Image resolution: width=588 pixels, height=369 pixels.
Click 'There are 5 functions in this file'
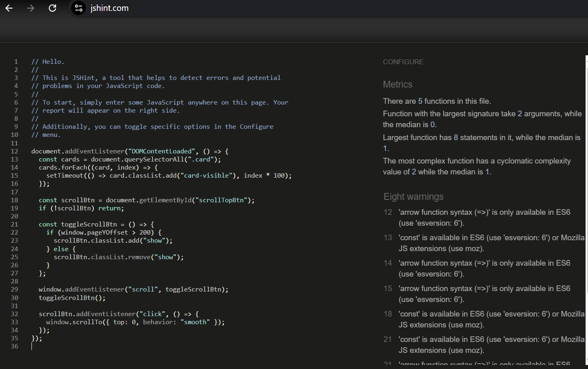tap(437, 101)
